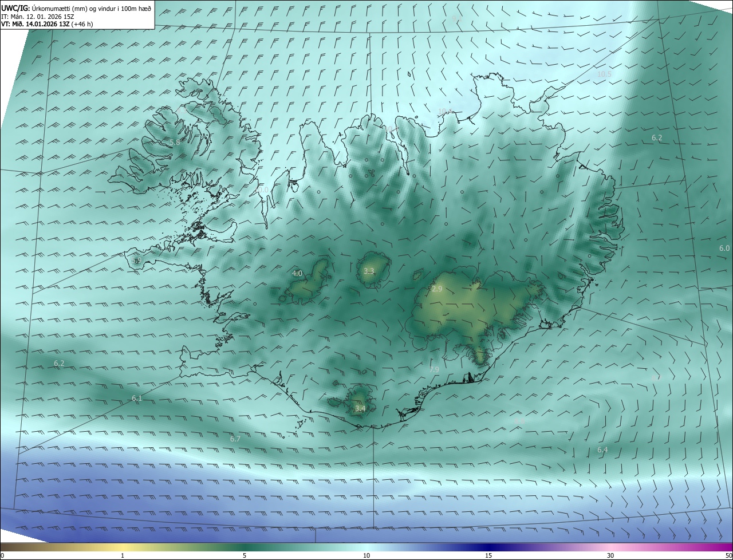Click the 6.1 value over the southwest sea
Viewport: 733px width, 560px height.
click(x=137, y=398)
